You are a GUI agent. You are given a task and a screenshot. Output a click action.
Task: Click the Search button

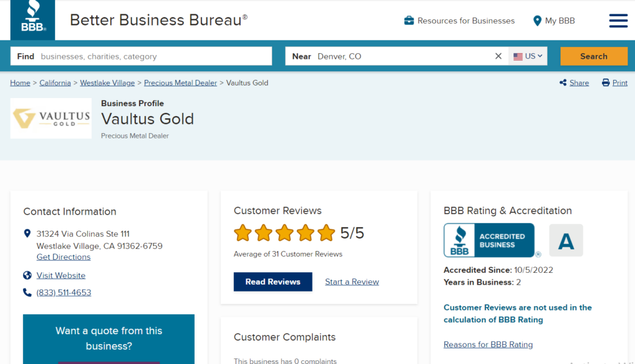[593, 56]
